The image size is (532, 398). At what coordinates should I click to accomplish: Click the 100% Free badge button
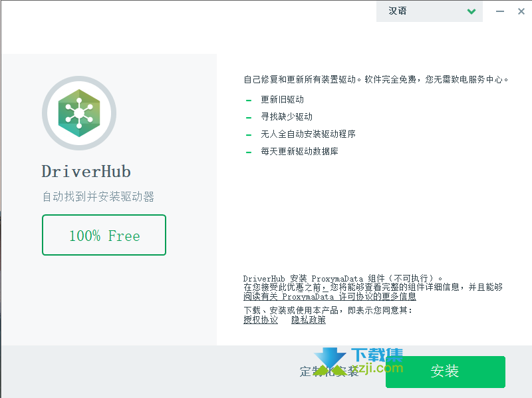click(104, 235)
